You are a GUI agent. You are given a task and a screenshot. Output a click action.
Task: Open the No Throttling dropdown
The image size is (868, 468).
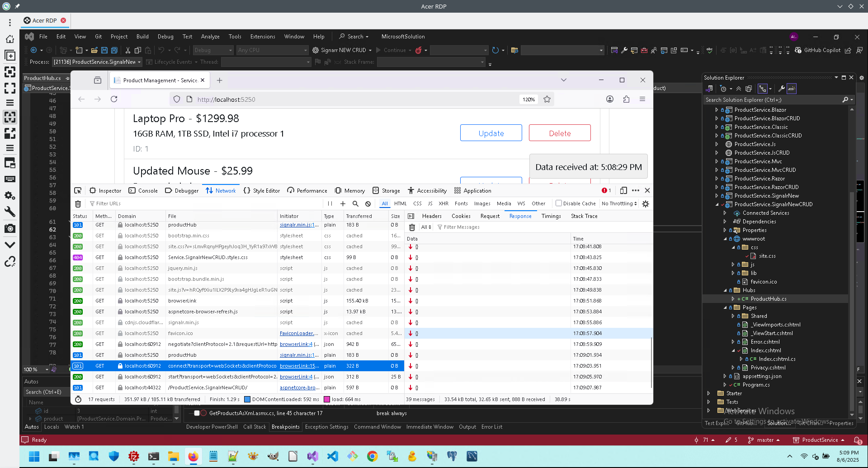click(x=619, y=204)
